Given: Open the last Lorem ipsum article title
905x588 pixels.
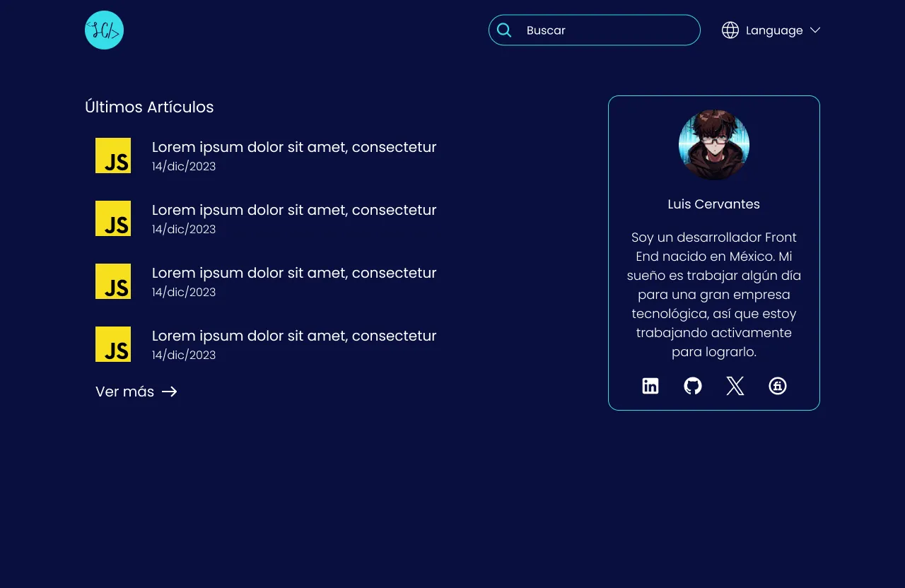Looking at the screenshot, I should [294, 336].
